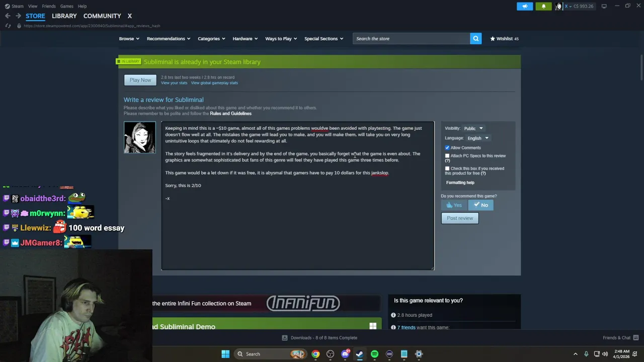The height and width of the screenshot is (362, 644).
Task: Open the gear settings taskbar app
Action: coord(419,354)
